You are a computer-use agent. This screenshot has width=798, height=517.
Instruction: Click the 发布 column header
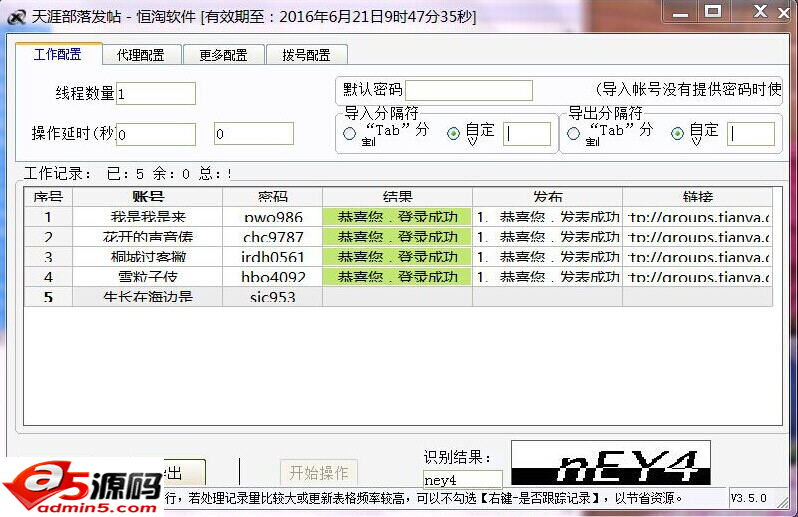click(x=548, y=197)
